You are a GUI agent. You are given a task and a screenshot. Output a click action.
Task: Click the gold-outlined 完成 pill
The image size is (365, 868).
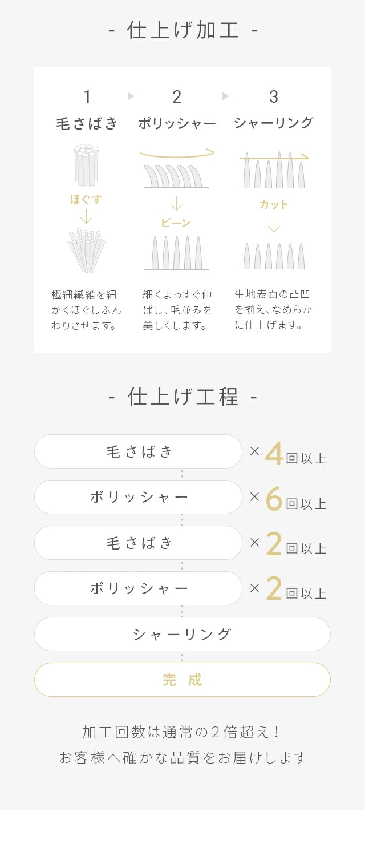(x=182, y=680)
